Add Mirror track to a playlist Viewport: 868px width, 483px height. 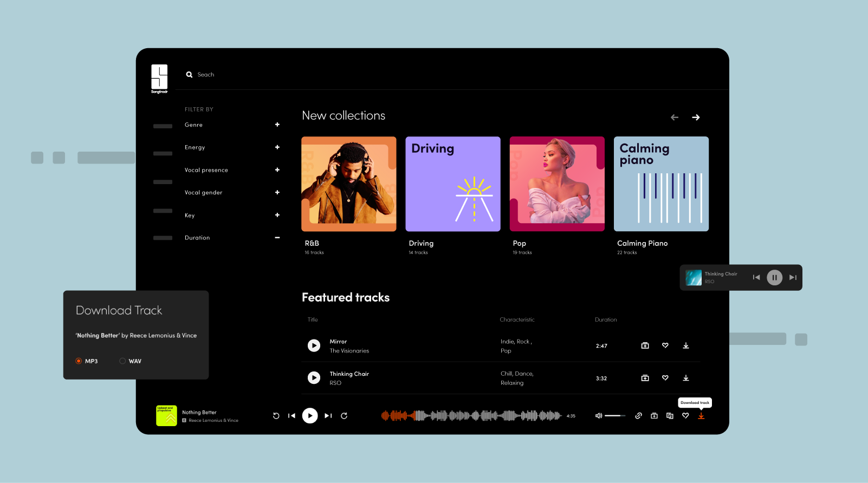tap(645, 345)
